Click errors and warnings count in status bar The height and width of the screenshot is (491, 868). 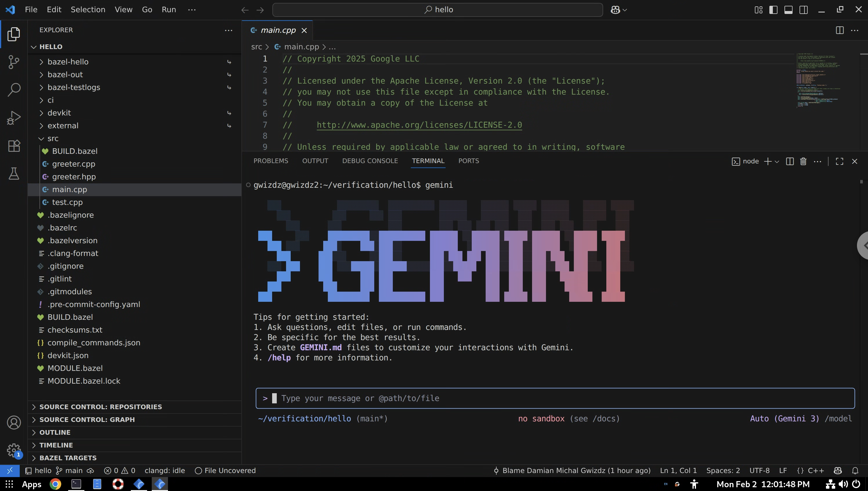(119, 470)
